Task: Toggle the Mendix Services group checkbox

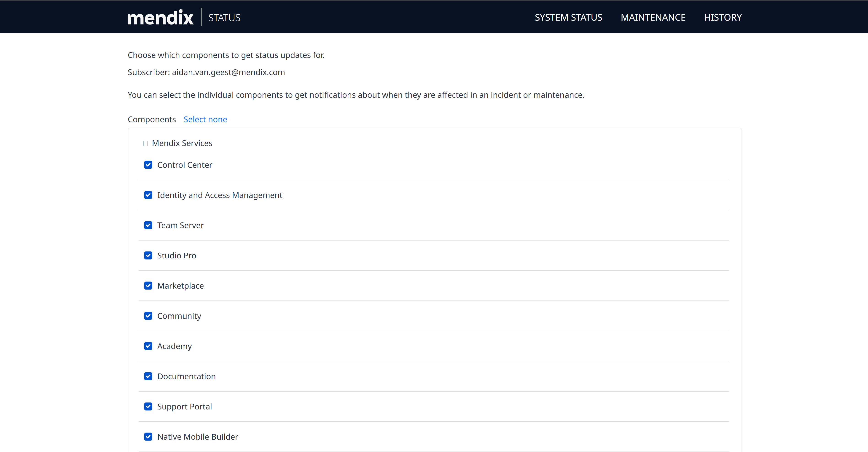Action: [x=145, y=143]
